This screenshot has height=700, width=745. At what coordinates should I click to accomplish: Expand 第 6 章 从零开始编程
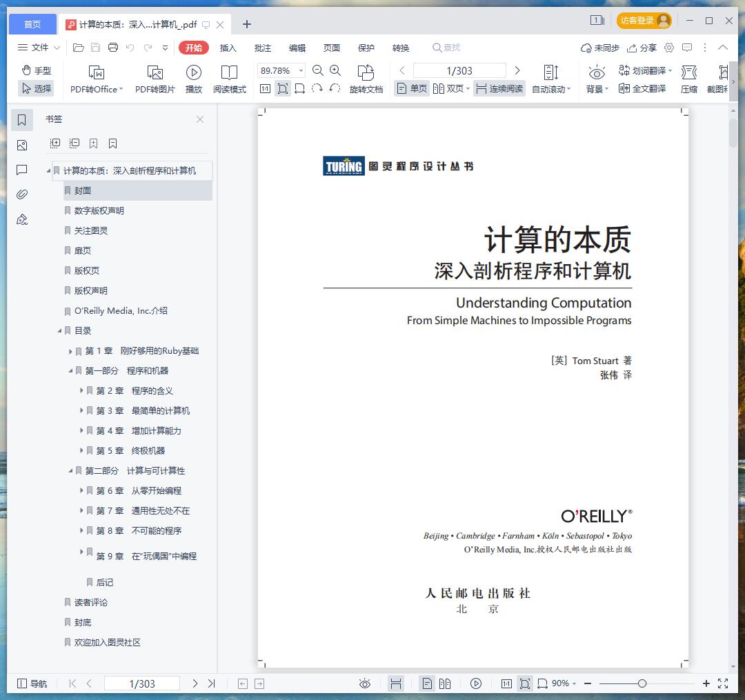pos(81,490)
